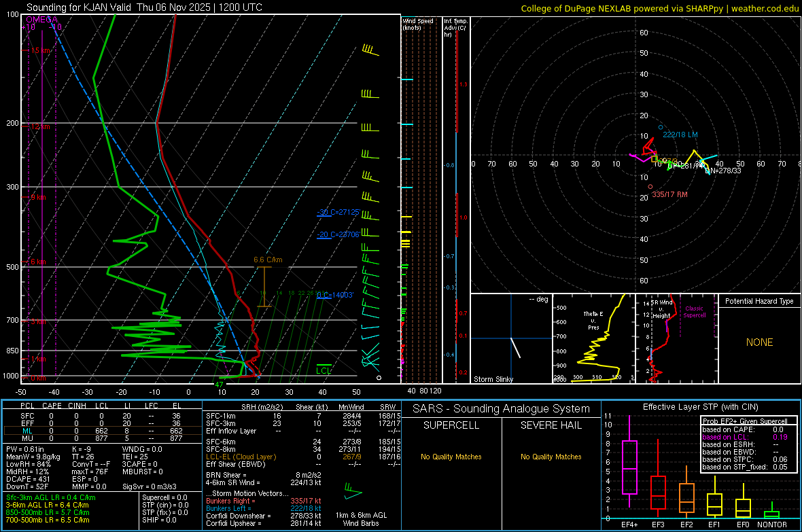Click the Wind Speed (knots) panel header
Screen dimensions: 802x532
click(418, 24)
